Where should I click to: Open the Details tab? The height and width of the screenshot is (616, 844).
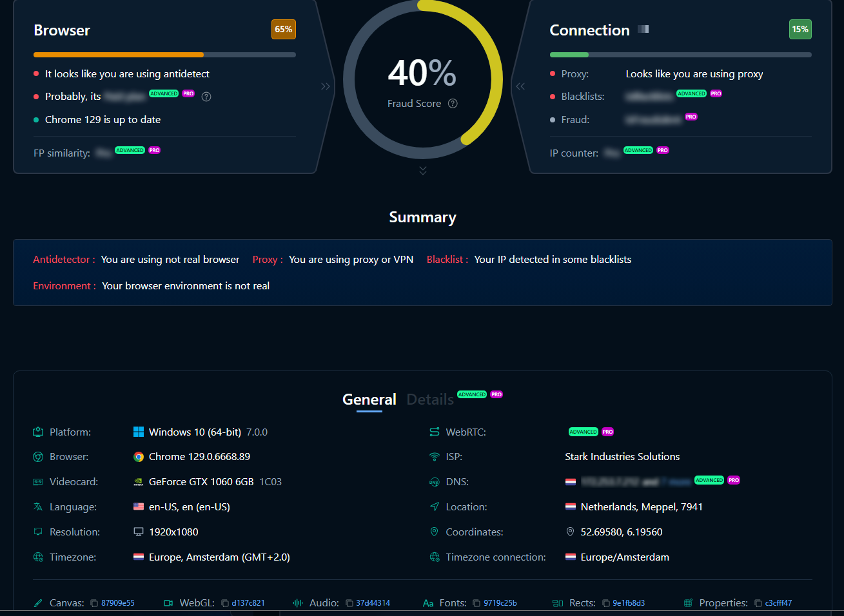(x=430, y=399)
